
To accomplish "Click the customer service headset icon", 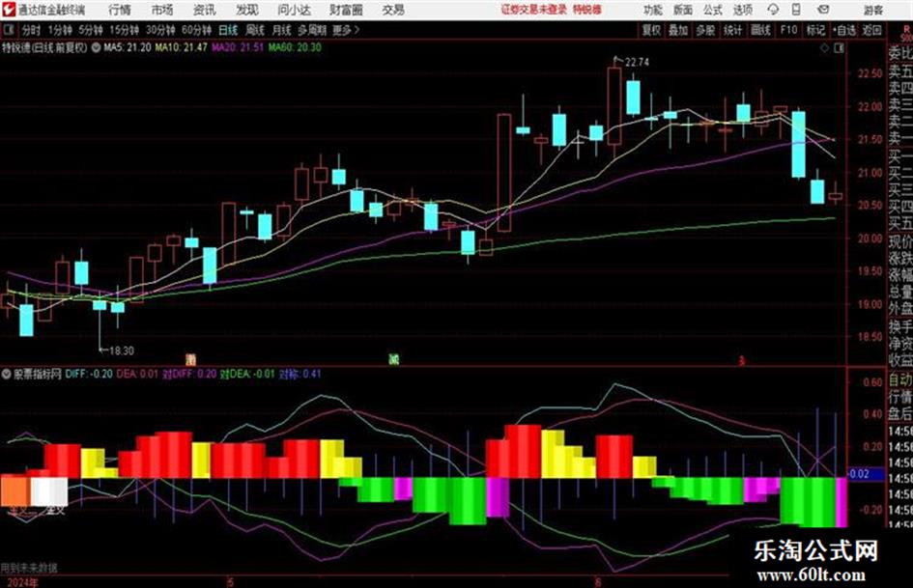I will [x=773, y=10].
